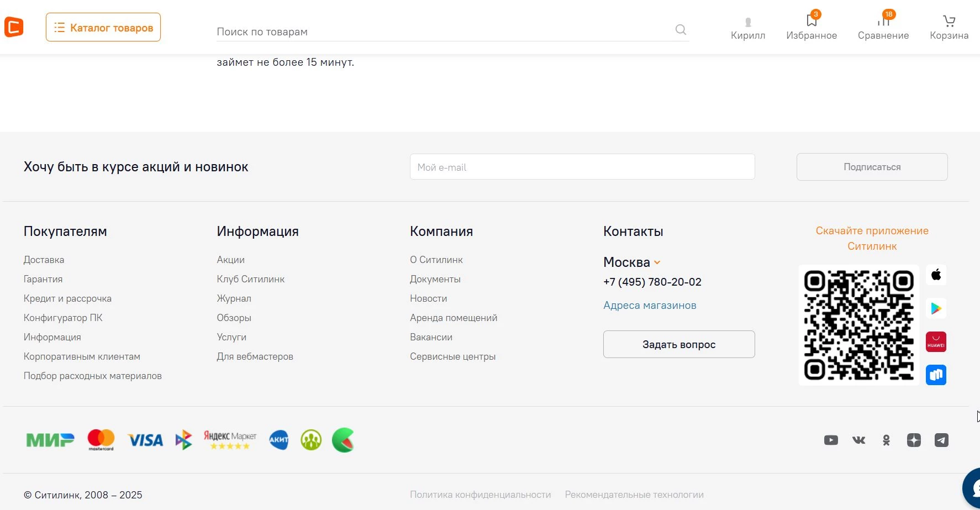Open Гарантия link
The height and width of the screenshot is (510, 980).
click(43, 279)
